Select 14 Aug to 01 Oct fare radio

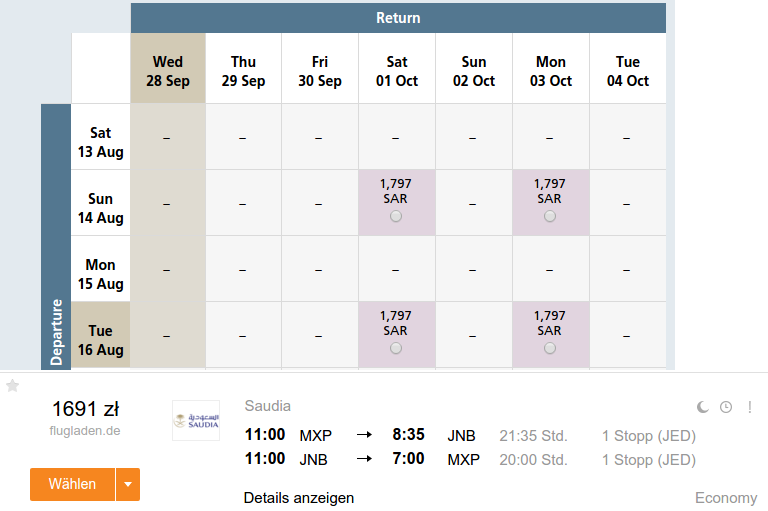[396, 216]
